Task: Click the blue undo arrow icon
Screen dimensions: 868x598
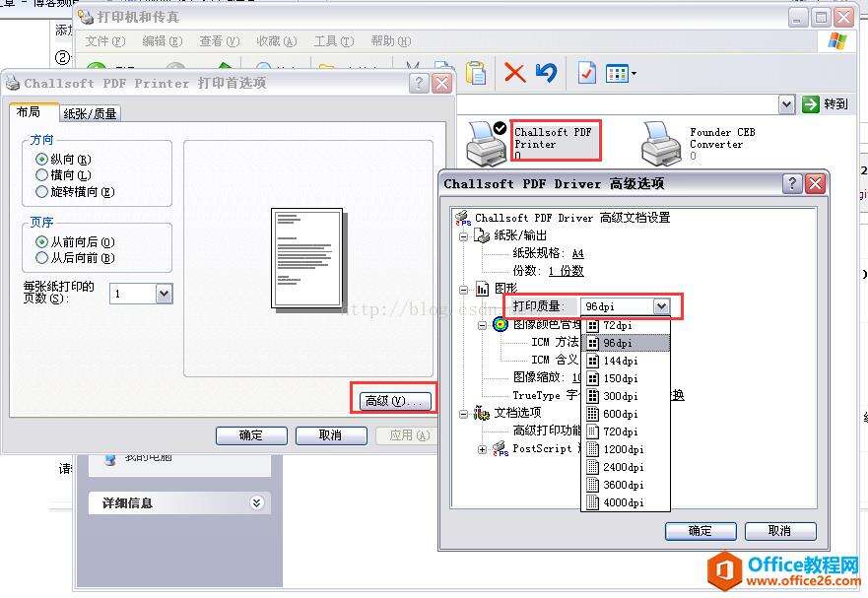Action: [547, 73]
